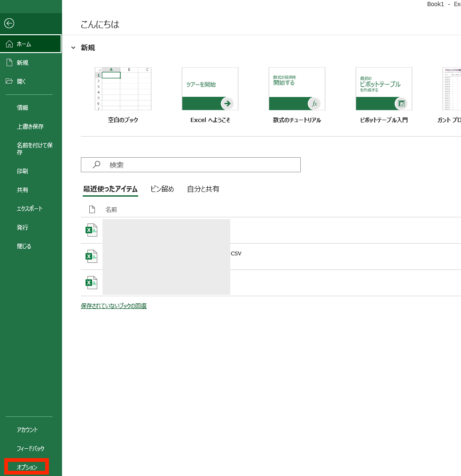This screenshot has width=461, height=476.
Task: Open the 印刷 page
Action: pos(23,171)
